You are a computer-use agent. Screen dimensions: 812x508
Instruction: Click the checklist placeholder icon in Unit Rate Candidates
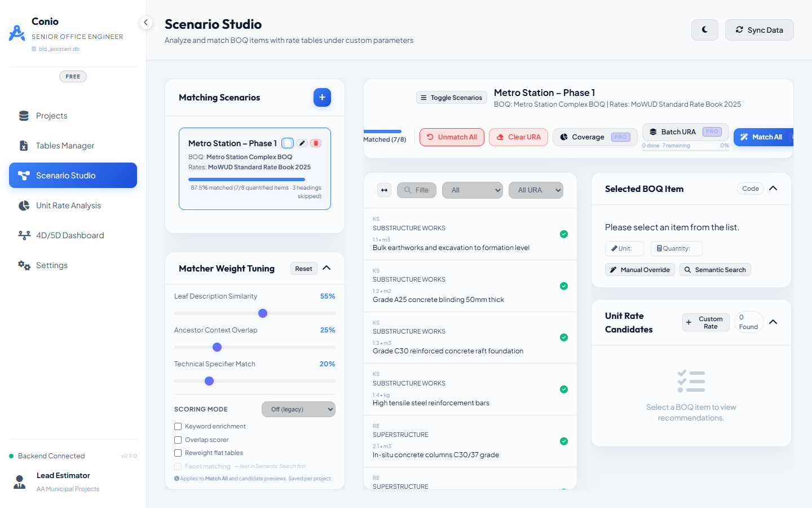click(x=691, y=382)
